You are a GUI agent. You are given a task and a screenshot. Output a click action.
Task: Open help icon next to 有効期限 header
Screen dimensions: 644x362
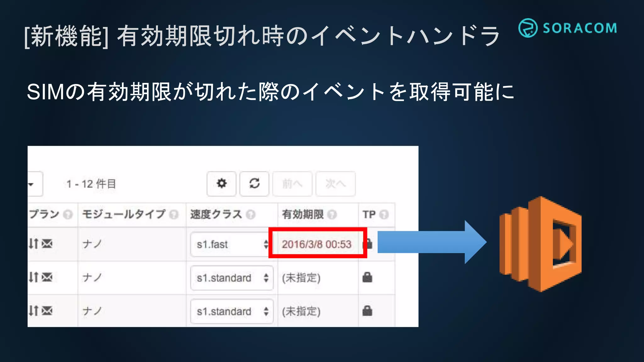coord(332,215)
